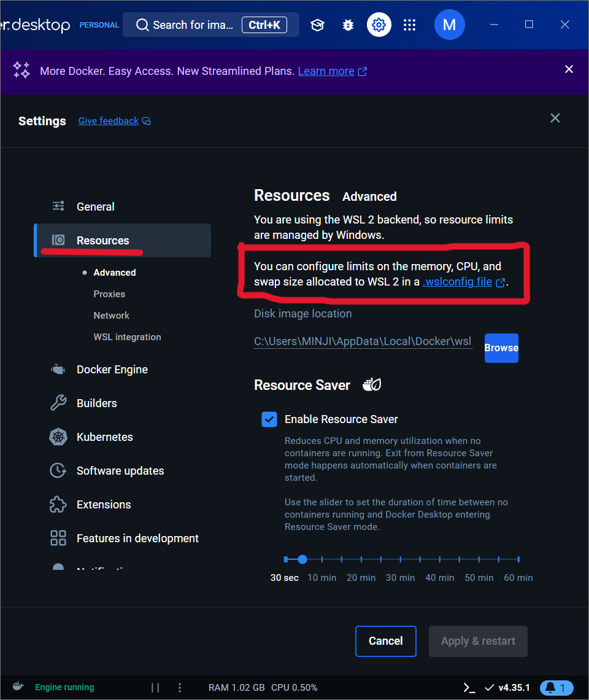589x700 pixels.
Task: Click the Cancel button
Action: coord(385,641)
